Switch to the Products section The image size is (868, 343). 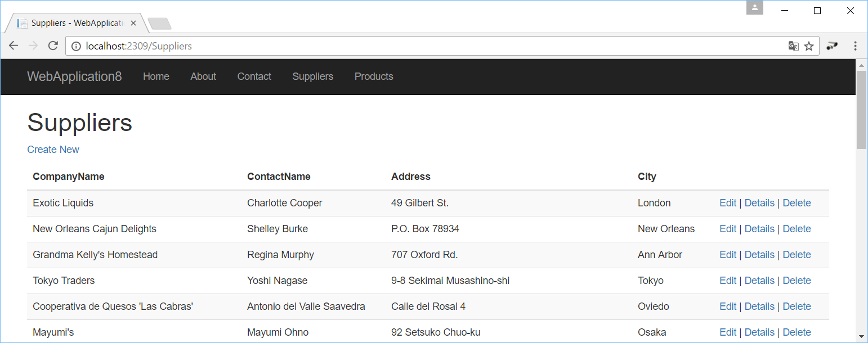pos(374,76)
